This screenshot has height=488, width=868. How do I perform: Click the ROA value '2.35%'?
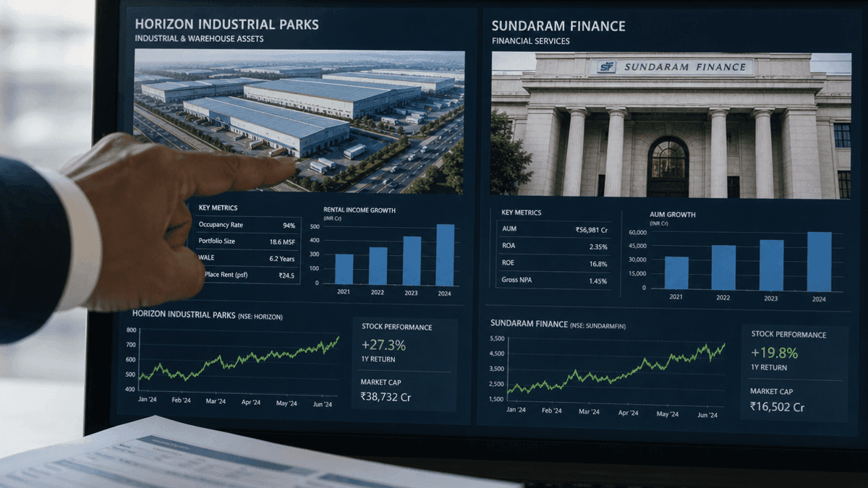[598, 247]
